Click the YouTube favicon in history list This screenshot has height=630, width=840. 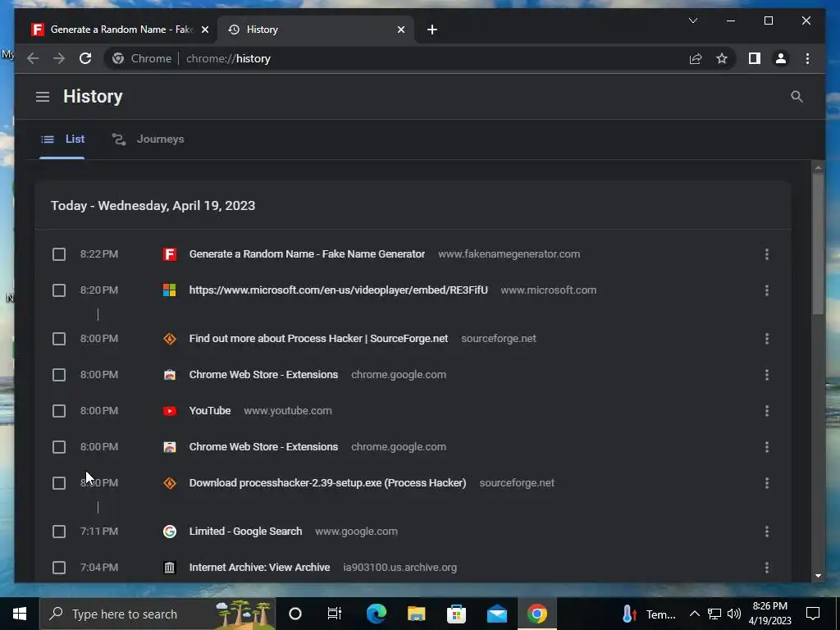pyautogui.click(x=169, y=411)
